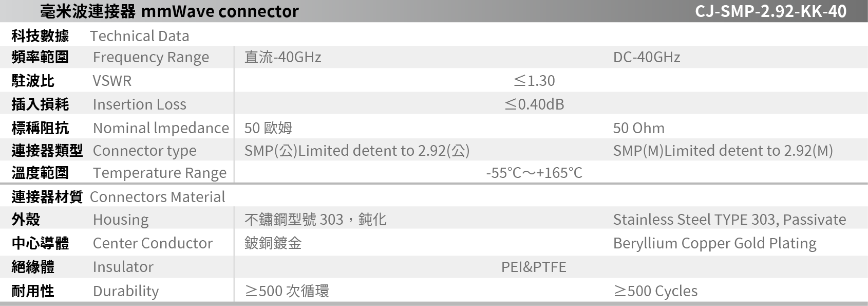868x306 pixels.
Task: Click the ≥500 Cycles durability value
Action: tap(655, 291)
